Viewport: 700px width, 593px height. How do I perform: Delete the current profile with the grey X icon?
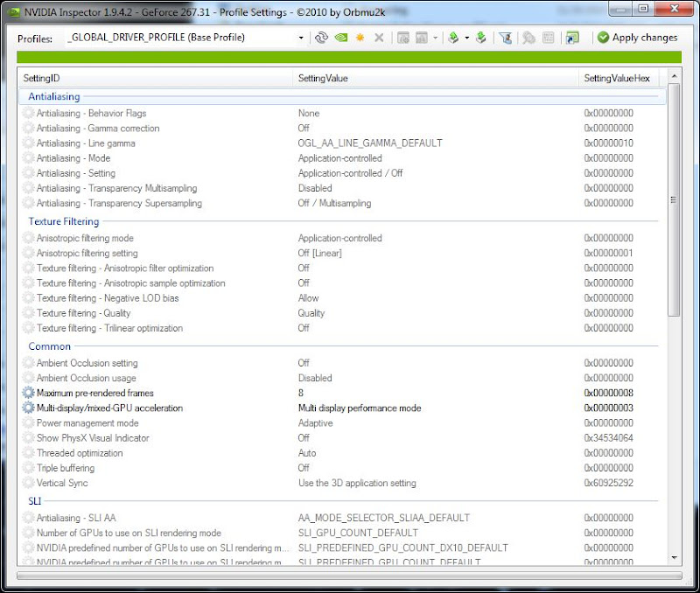click(379, 38)
